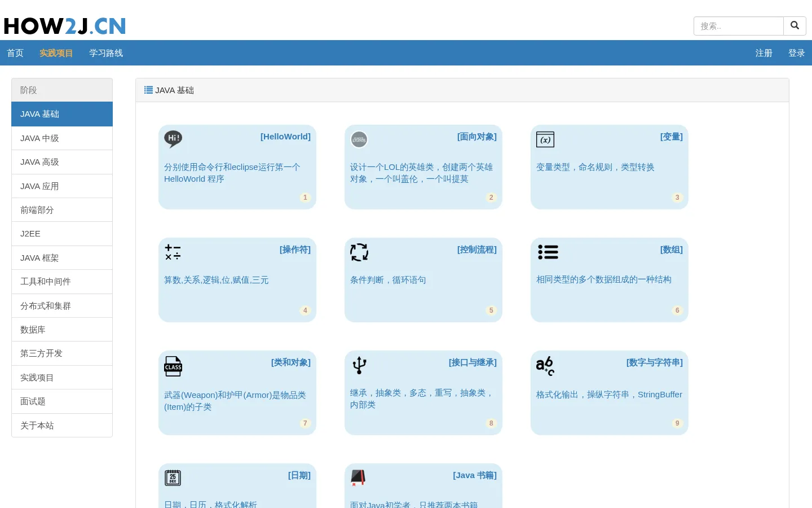Open 工具和中间件 in the sidebar
Viewport: 812px width, 508px height.
tap(62, 282)
